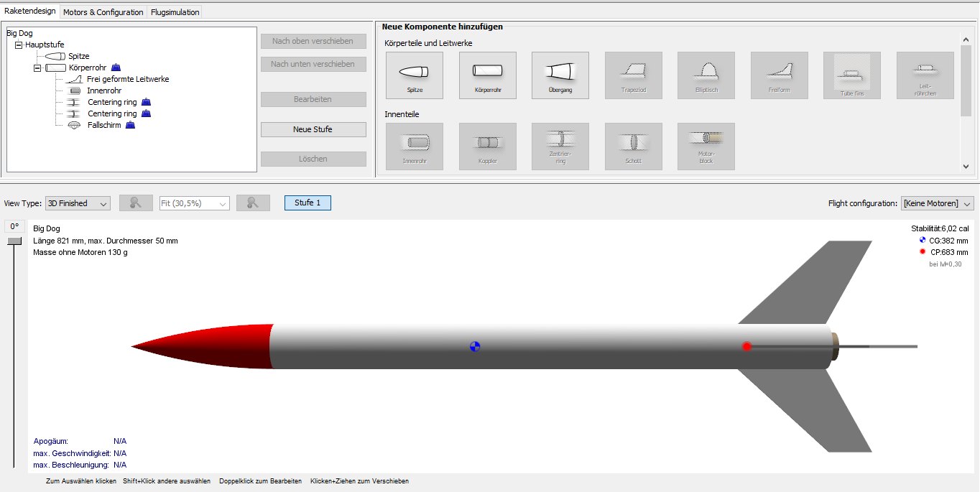Collapse the Hauptstufe tree node

[19, 45]
